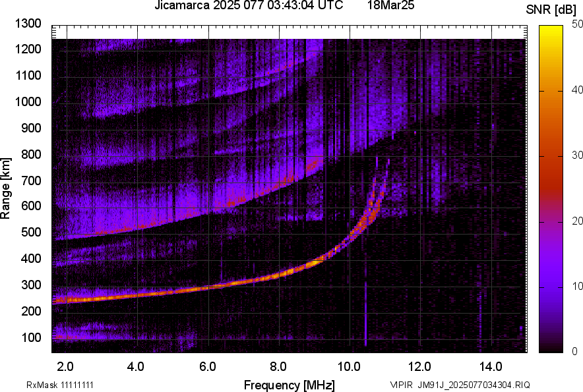Click the frequency tick label '8.0'
Image resolution: width=583 pixels, height=392 pixels.
(278, 367)
